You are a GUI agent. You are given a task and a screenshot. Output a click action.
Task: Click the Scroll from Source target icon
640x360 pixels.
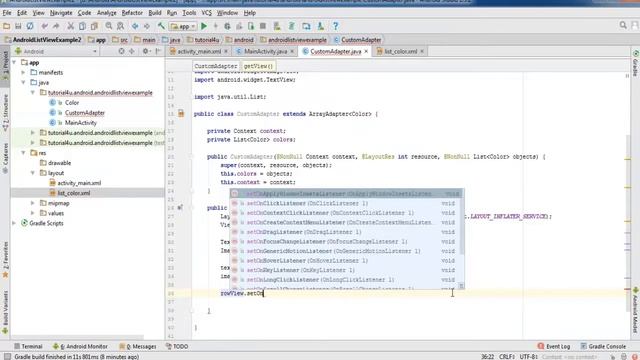tap(121, 51)
